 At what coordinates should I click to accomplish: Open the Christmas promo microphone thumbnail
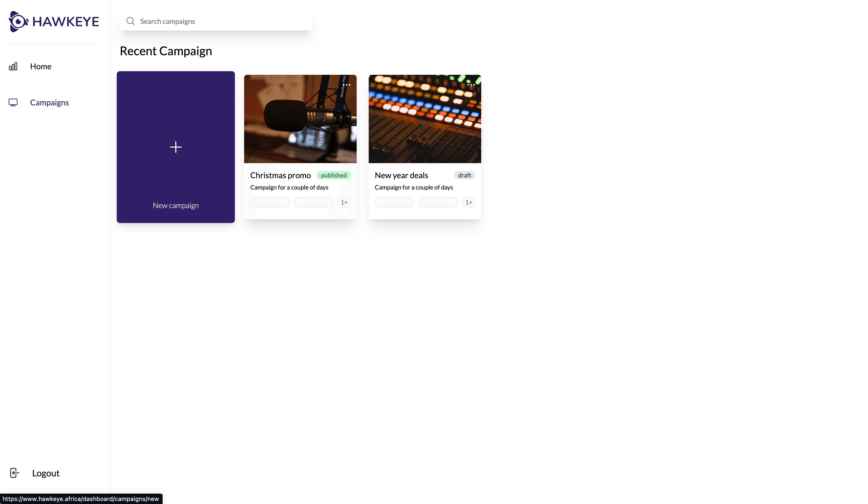point(300,119)
